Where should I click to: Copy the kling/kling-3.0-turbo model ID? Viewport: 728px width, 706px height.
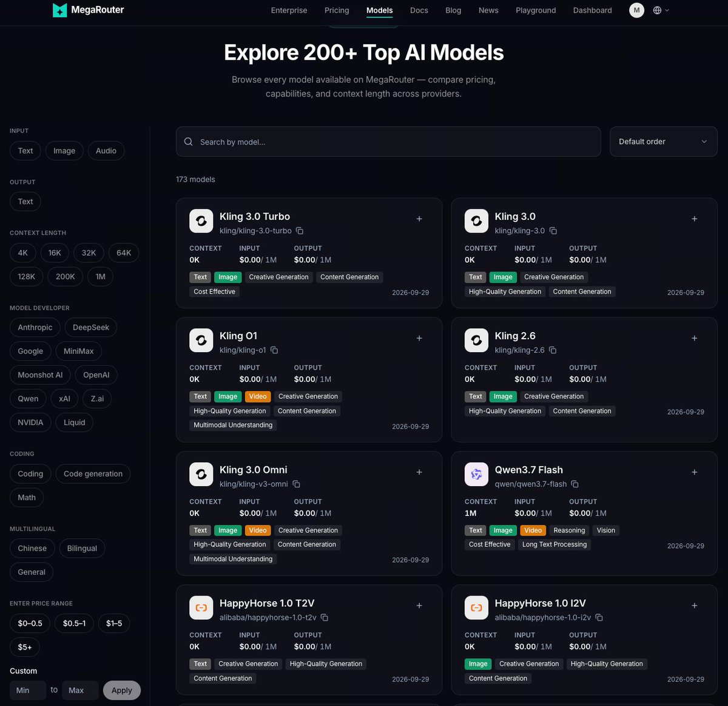point(300,231)
